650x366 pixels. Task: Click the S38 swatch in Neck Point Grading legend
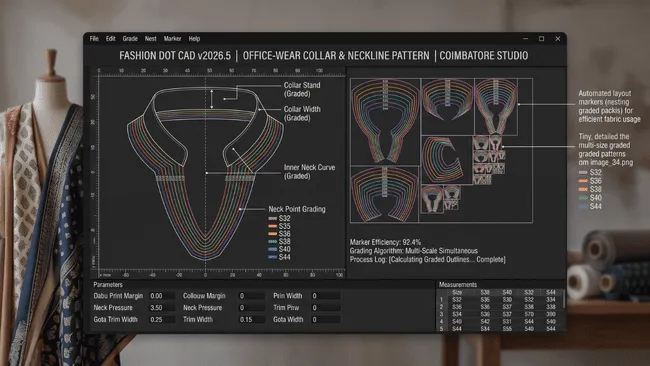pyautogui.click(x=272, y=242)
